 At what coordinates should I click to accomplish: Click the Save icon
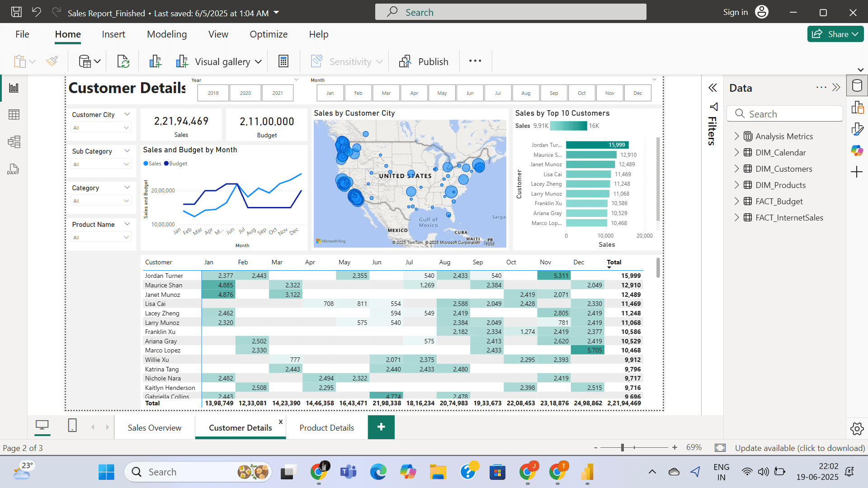16,12
